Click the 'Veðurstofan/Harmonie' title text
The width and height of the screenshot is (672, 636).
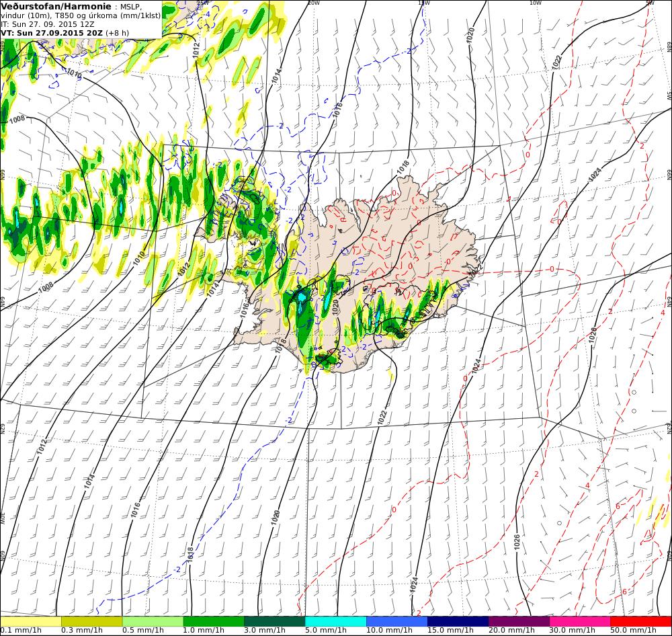[56, 7]
